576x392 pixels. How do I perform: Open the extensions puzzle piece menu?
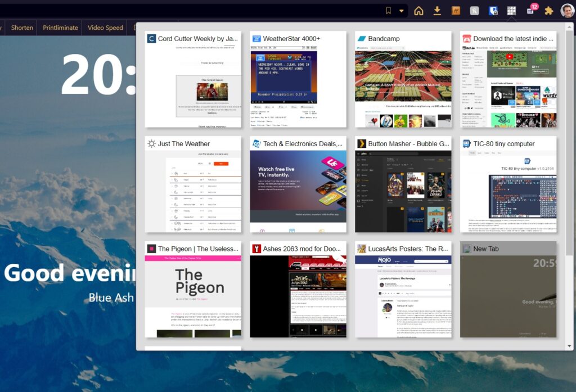[549, 11]
